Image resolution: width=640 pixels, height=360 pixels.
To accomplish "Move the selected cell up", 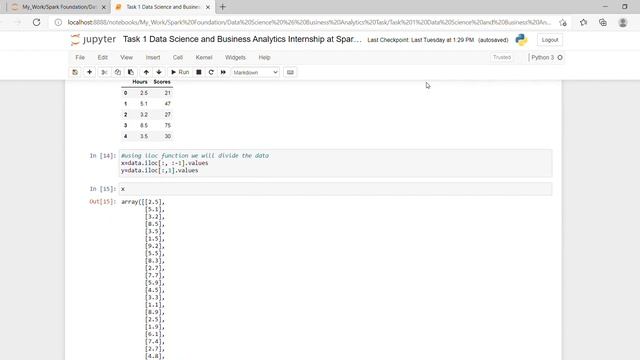I will [146, 72].
